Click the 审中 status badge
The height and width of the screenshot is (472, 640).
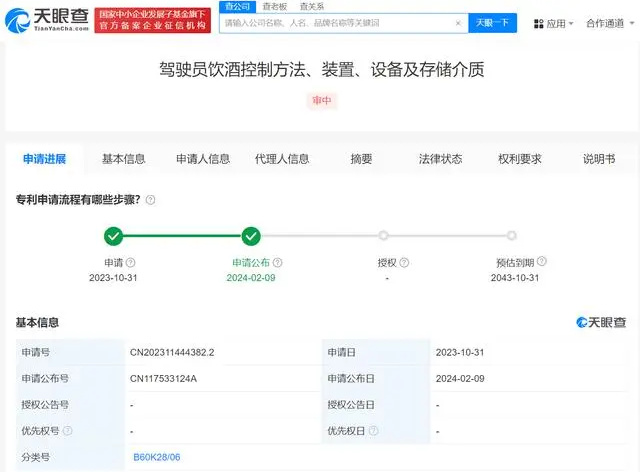coord(322,100)
